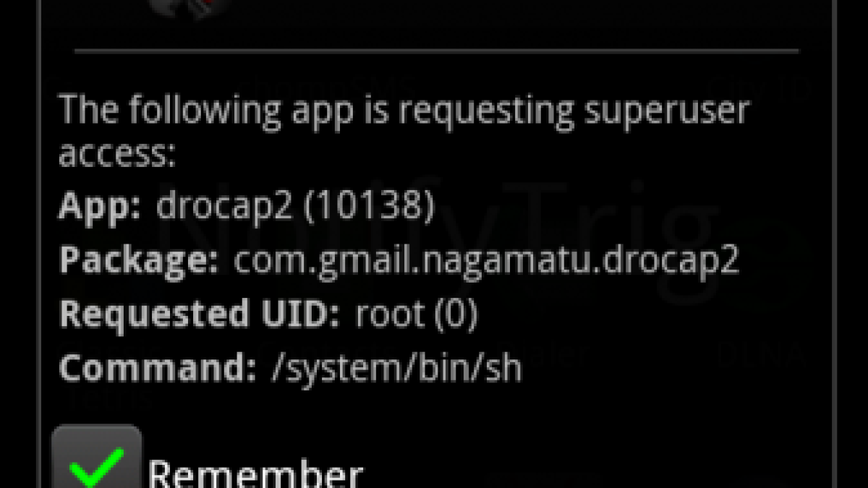Click the 'requesting superuser' message line
This screenshot has height=488, width=868.
[x=404, y=111]
